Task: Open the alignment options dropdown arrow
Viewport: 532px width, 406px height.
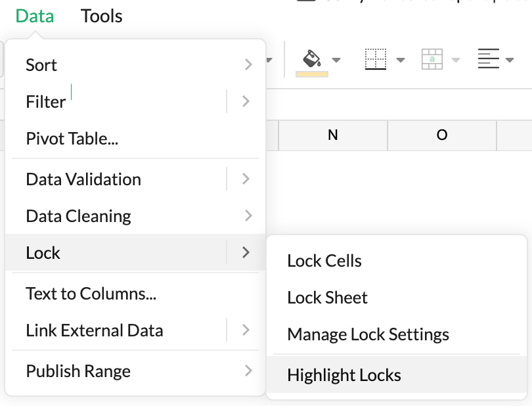Action: tap(510, 60)
